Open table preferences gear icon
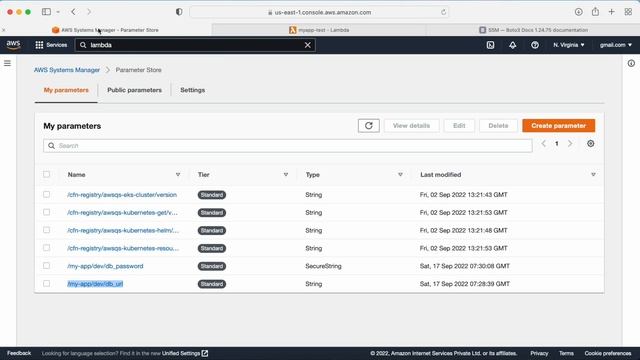Viewport: 640px width, 360px height. point(591,144)
